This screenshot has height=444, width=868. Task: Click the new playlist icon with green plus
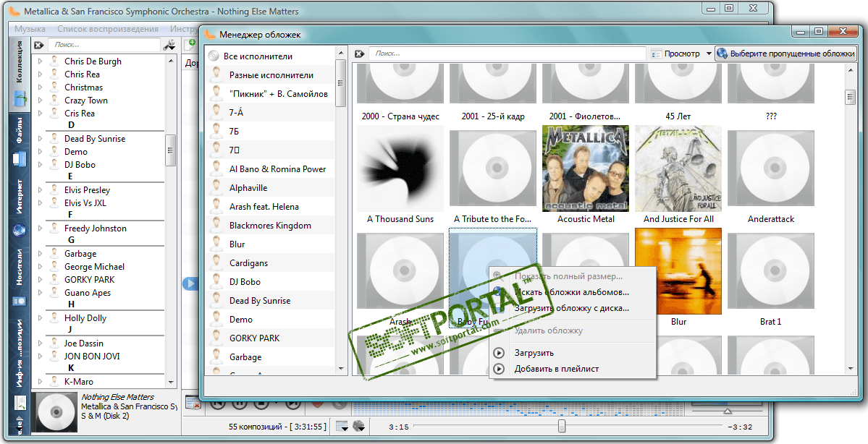pyautogui.click(x=191, y=44)
